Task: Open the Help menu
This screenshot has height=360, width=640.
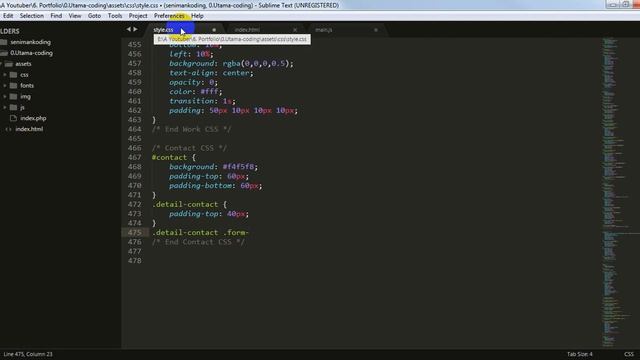Action: pyautogui.click(x=197, y=16)
